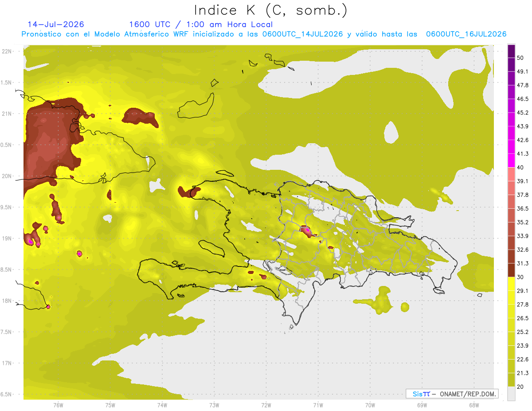Screen dimensions: 532x411
Task: Click the latitude label '20N'
Action: (x=6, y=176)
